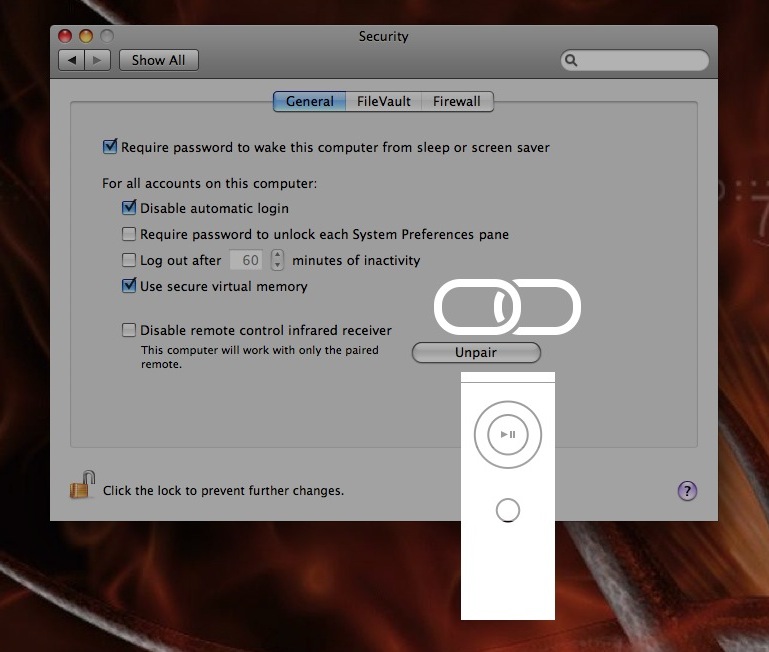Viewport: 769px width, 652px height.
Task: Open help via the question mark button
Action: tap(687, 491)
